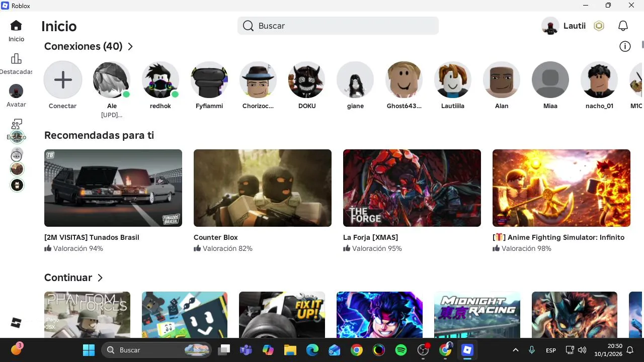Viewport: 644px width, 362px height.
Task: Click the Windows taskbar Buscar box
Action: [156, 350]
